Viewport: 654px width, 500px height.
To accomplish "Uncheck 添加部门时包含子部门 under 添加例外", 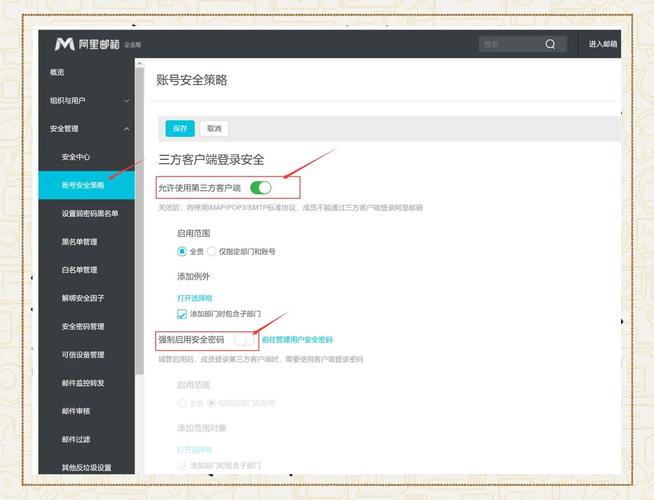I will coord(182,314).
